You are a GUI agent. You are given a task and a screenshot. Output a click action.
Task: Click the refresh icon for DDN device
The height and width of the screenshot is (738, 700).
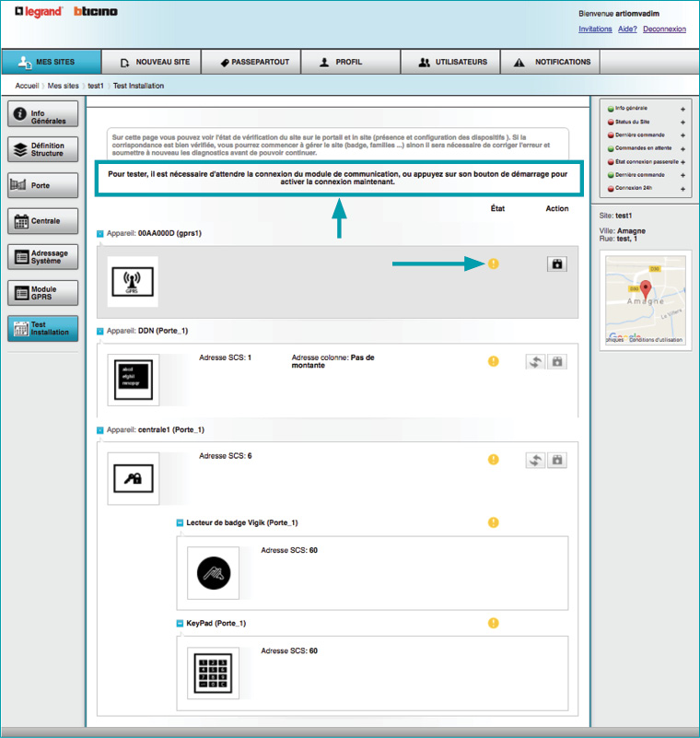point(536,362)
